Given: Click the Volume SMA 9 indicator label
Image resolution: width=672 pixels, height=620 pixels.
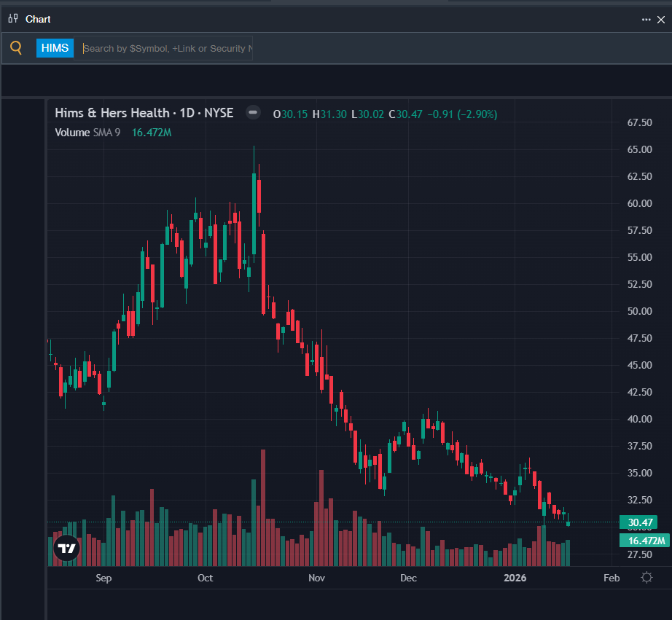Looking at the screenshot, I should [91, 133].
